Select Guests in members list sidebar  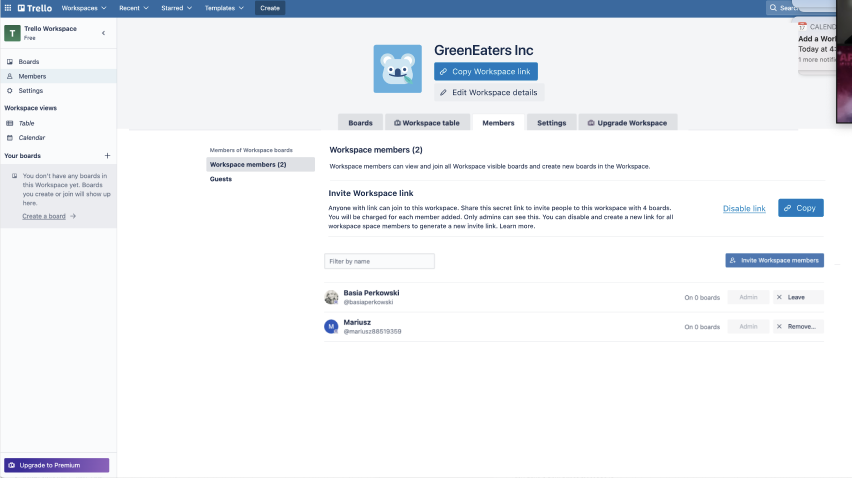pos(221,179)
